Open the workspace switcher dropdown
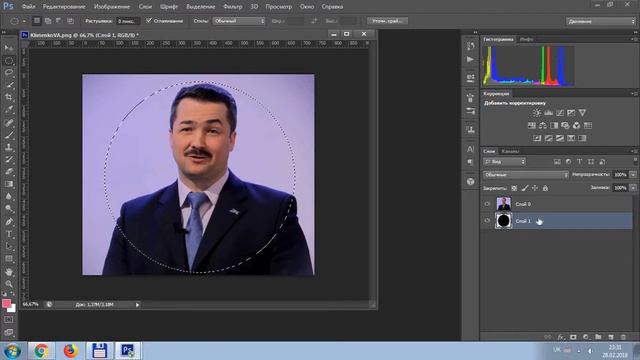This screenshot has height=360, width=640. pos(600,21)
